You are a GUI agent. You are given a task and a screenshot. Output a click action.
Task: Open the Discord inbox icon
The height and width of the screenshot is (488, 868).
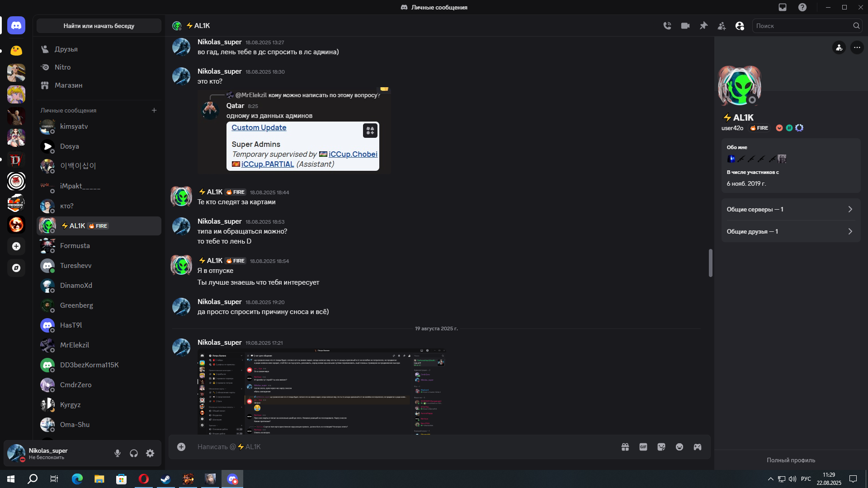pos(783,7)
